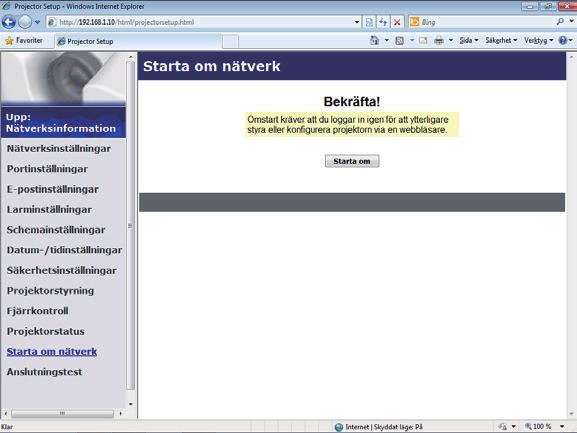Click the sidebar horizontal scrollbar thumb

[x=62, y=414]
